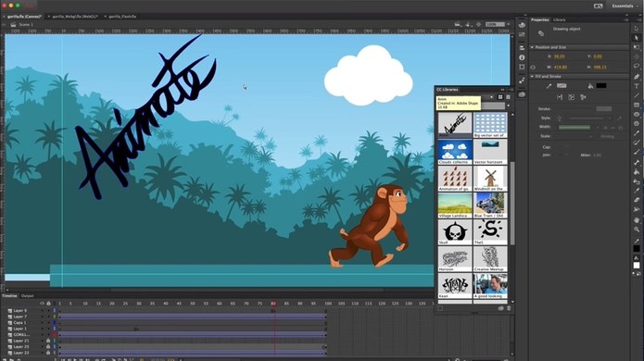Click the W width value field
This screenshot has height=361, width=644.
(x=561, y=67)
